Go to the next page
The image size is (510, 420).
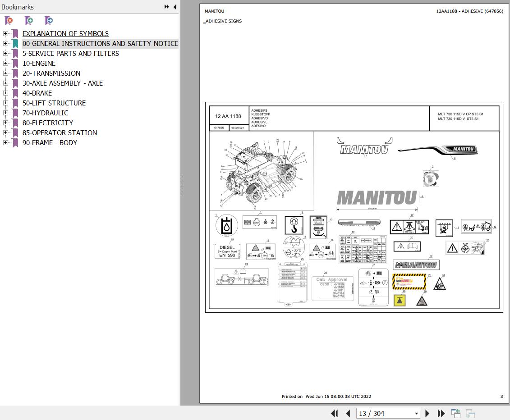pyautogui.click(x=427, y=413)
